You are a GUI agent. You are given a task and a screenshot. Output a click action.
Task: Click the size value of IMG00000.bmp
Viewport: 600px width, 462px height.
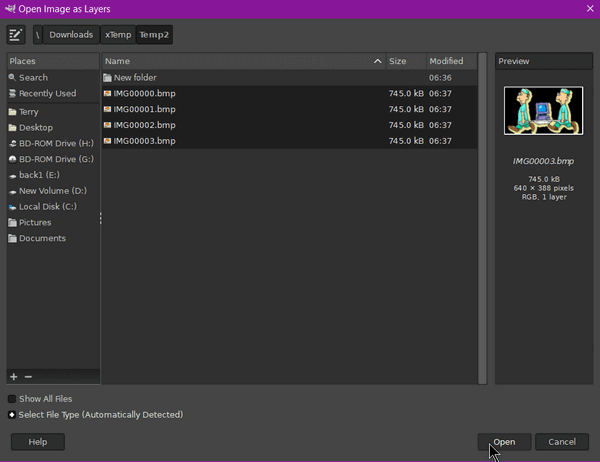(x=406, y=93)
